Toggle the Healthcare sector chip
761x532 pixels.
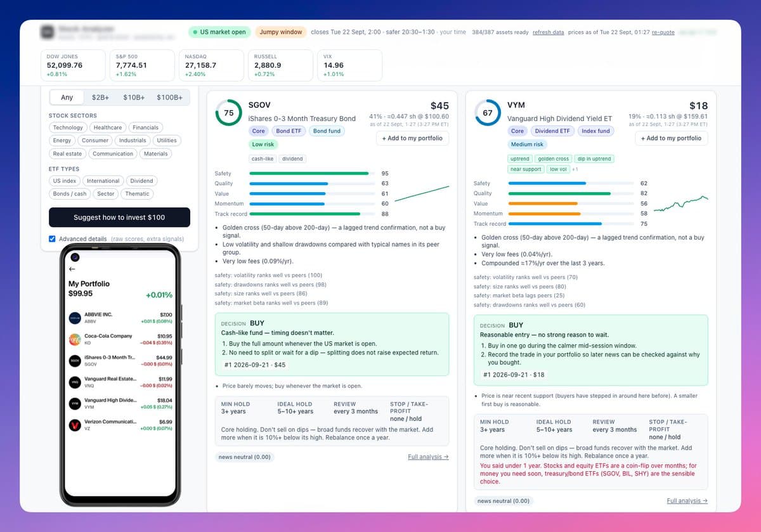click(108, 127)
